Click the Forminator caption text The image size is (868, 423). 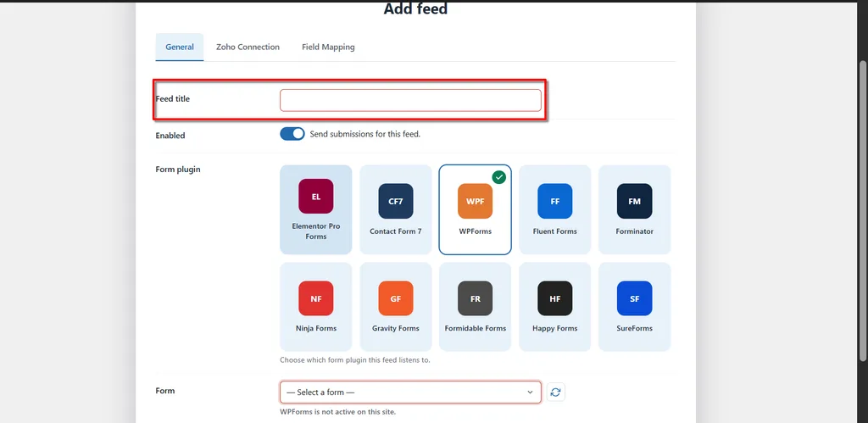pos(634,231)
